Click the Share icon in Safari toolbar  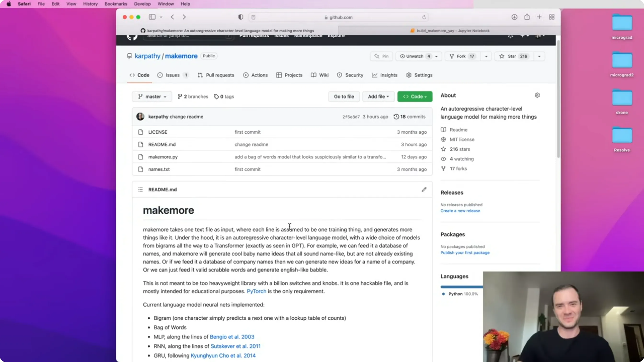coord(527,17)
